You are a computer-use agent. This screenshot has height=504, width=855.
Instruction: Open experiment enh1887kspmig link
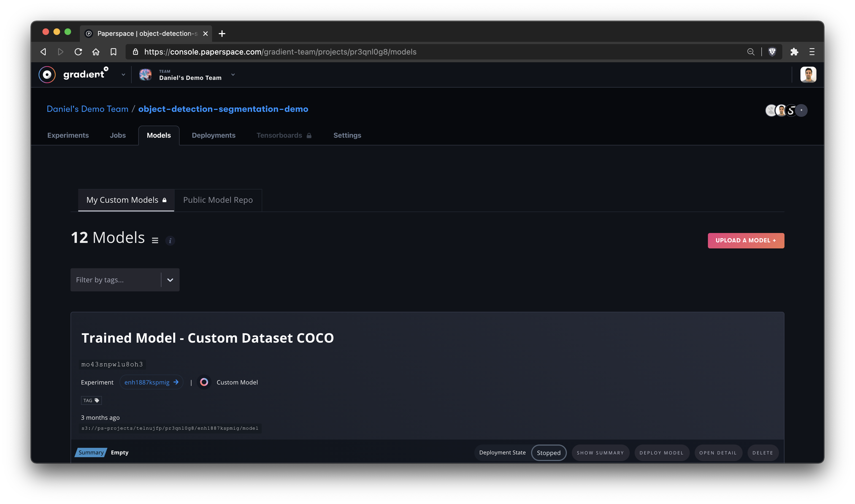(151, 382)
